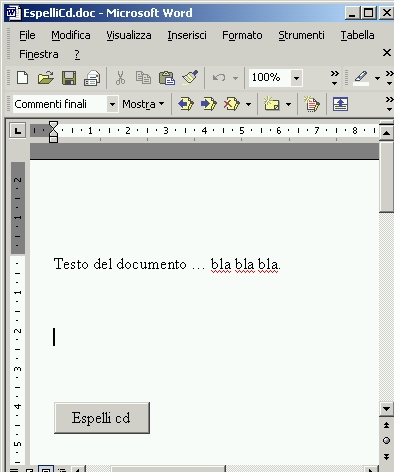Activate the Format Painter brush
This screenshot has height=472, width=394.
point(190,78)
